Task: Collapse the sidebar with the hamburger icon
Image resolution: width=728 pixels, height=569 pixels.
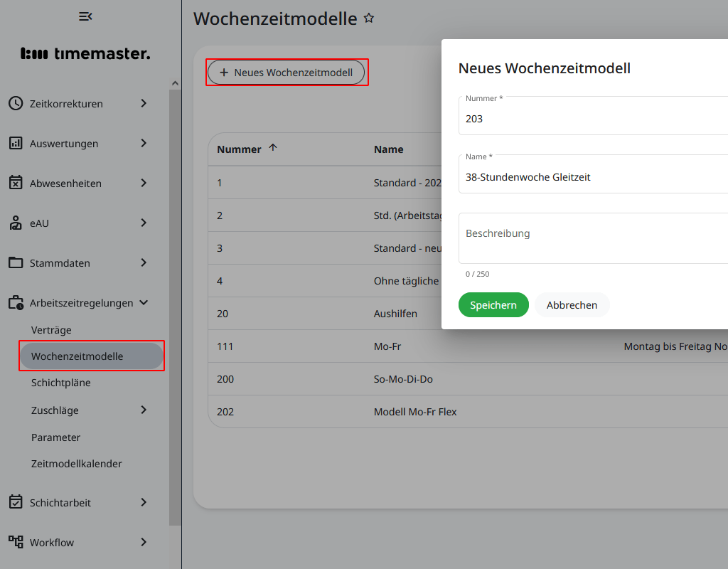Action: (x=85, y=16)
